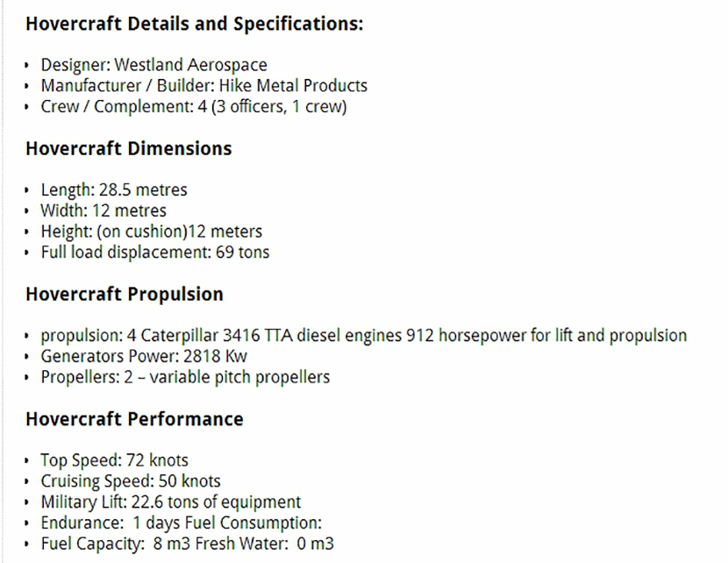
Task: Click the Caterpillar 3416 TTA diesel engines line
Action: click(x=363, y=335)
